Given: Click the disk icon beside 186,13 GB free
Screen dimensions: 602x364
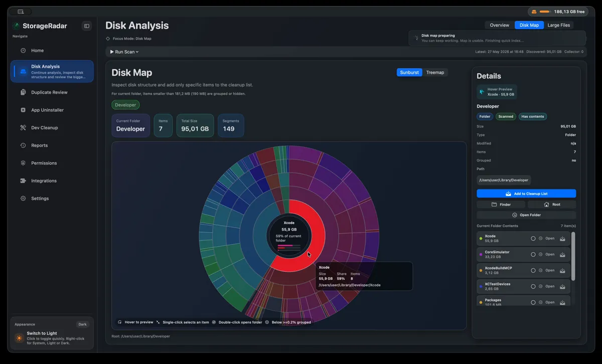Looking at the screenshot, I should 534,12.
